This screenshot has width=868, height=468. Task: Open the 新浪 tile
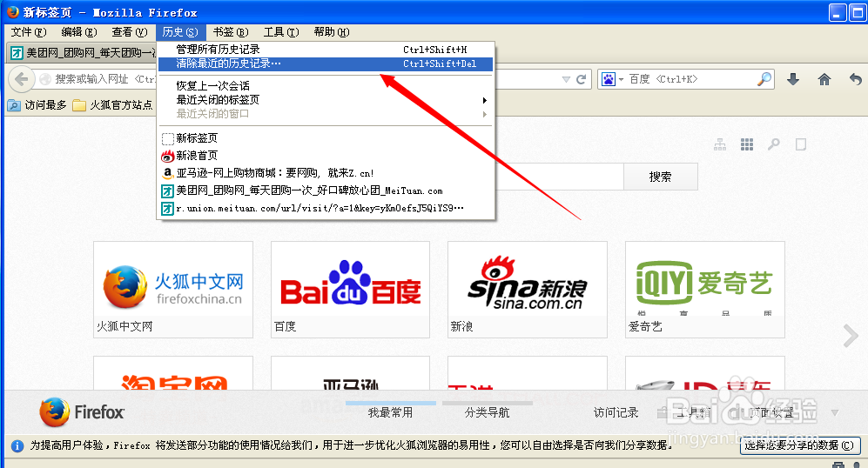point(528,290)
